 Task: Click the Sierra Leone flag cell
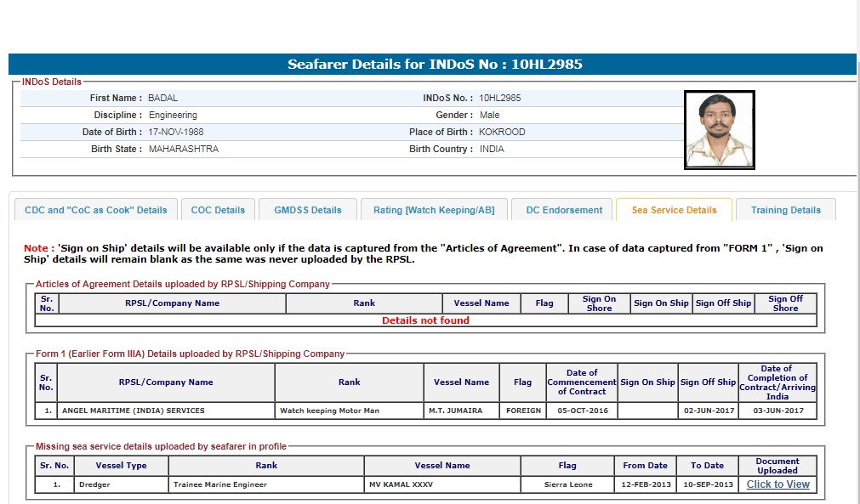pyautogui.click(x=567, y=485)
